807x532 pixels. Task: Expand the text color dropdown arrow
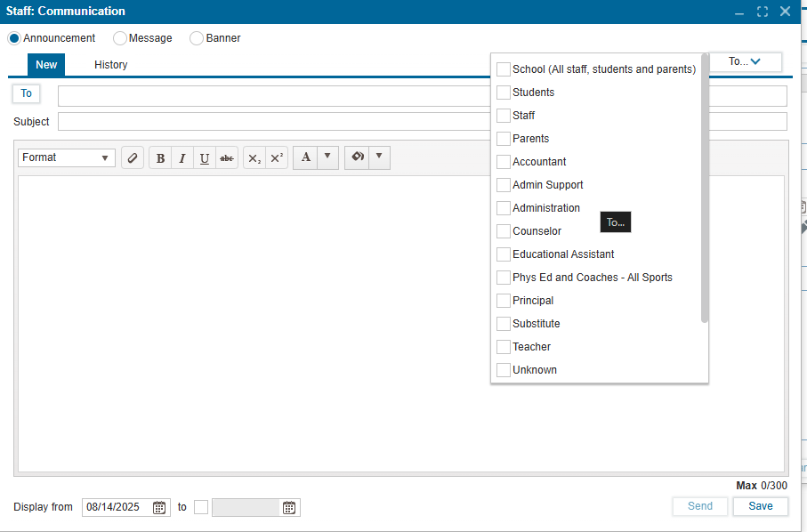point(327,157)
